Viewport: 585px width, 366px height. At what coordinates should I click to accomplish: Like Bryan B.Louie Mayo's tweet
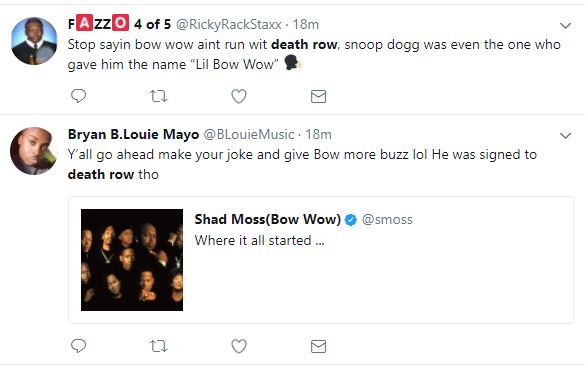(x=239, y=346)
